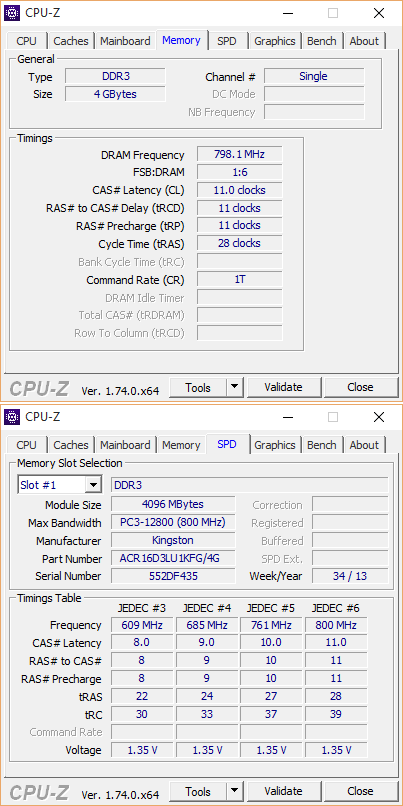
Task: Click the 609 MHz JEDEC #3 frequency
Action: pos(142,626)
